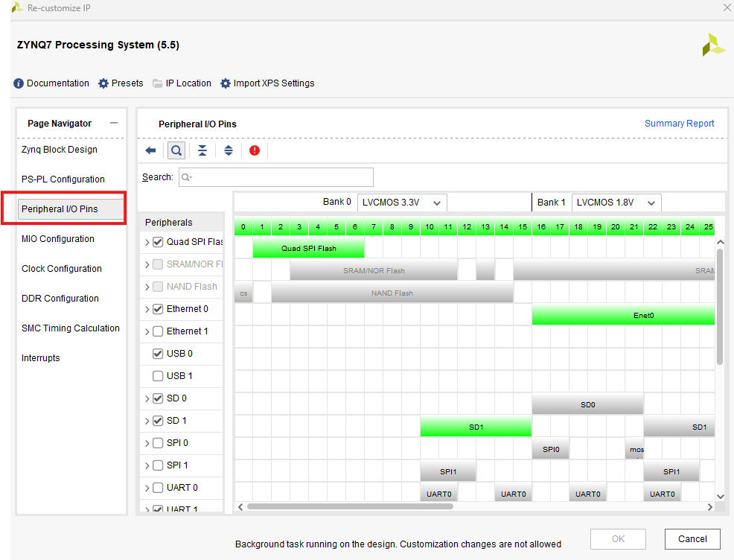The height and width of the screenshot is (560, 734).
Task: Expand the SPI 0 tree row
Action: (x=147, y=443)
